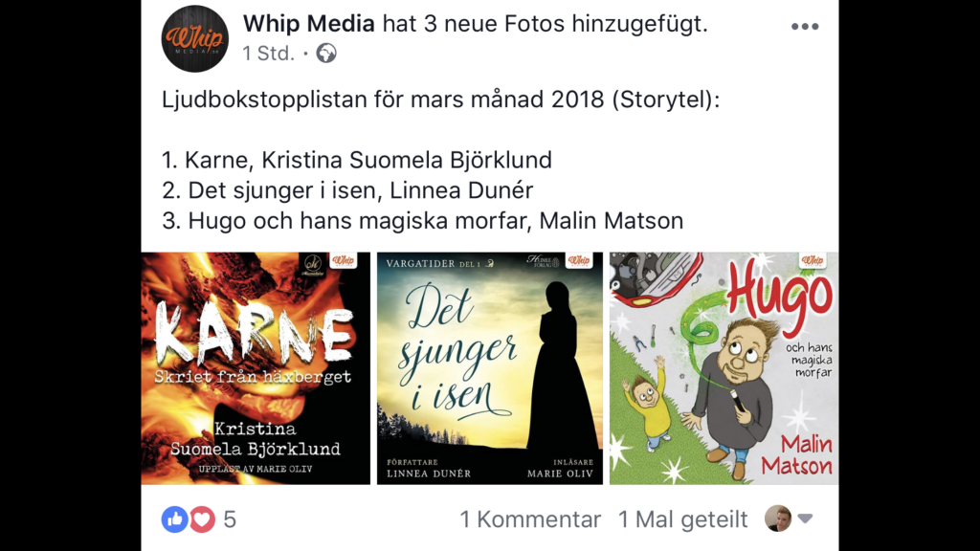Click the 1 Std. timestamp
The width and height of the screenshot is (980, 551).
pos(269,54)
